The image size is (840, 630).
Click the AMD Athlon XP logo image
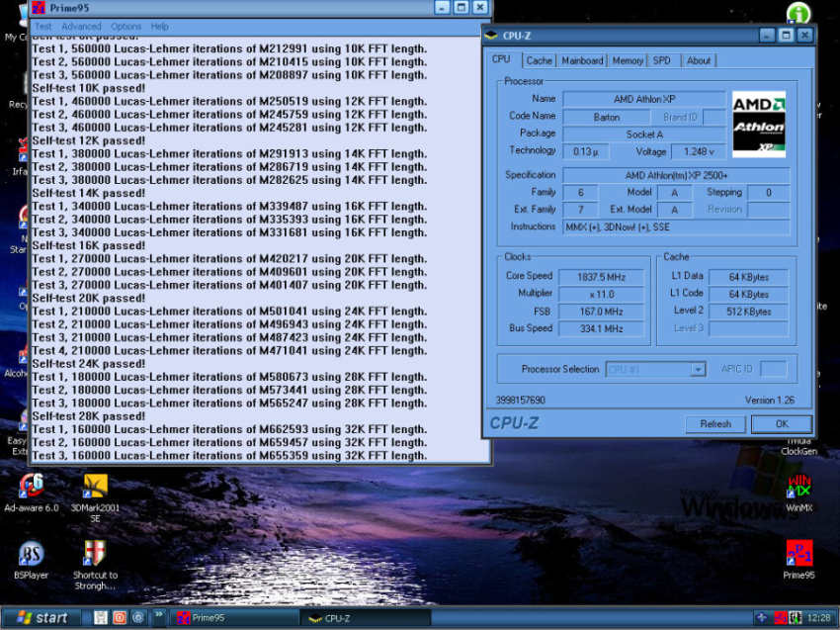coord(759,124)
